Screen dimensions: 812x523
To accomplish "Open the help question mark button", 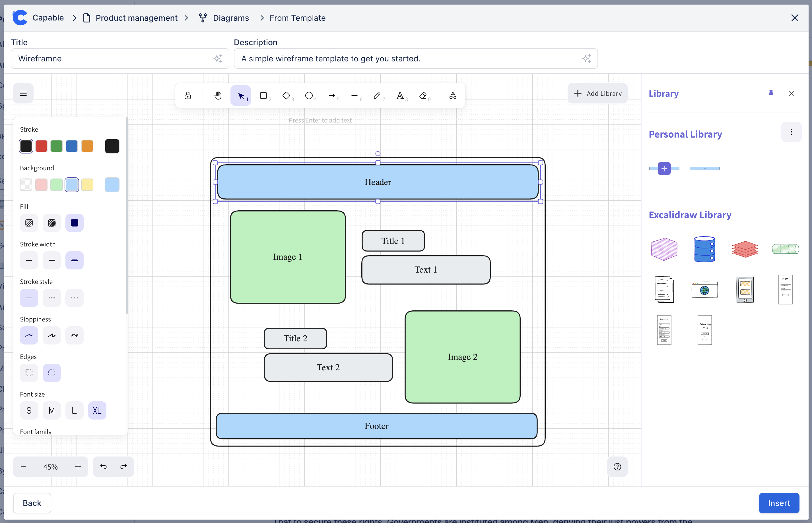I will pyautogui.click(x=617, y=466).
